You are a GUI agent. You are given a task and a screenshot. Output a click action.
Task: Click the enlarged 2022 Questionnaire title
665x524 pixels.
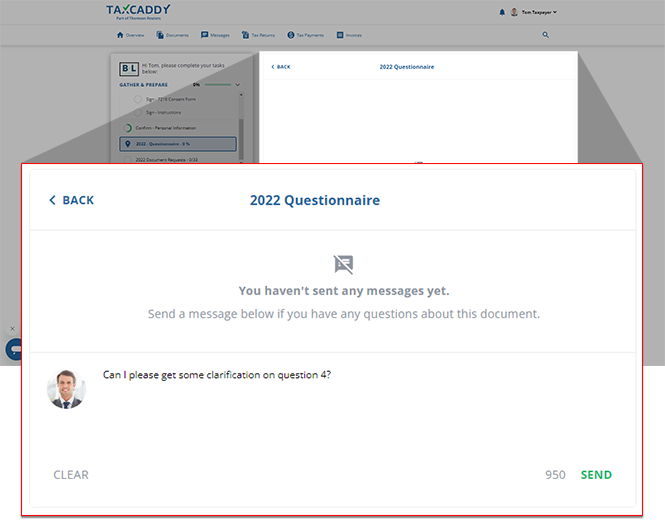pos(315,200)
